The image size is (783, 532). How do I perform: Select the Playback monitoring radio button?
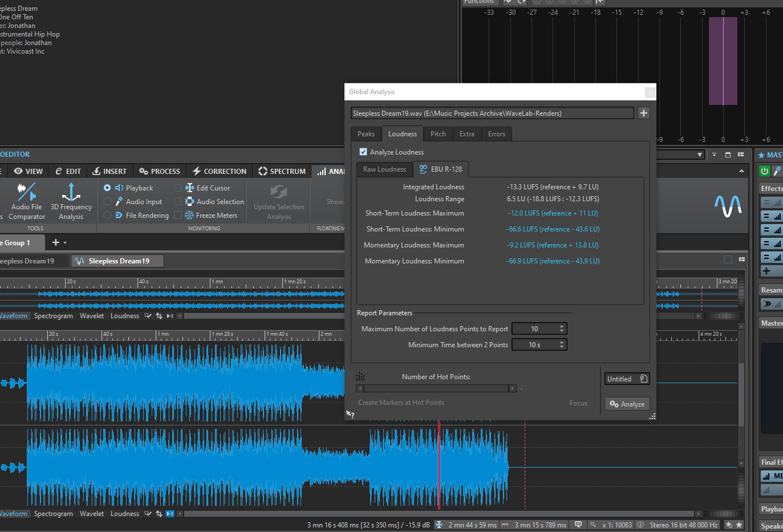coord(107,188)
